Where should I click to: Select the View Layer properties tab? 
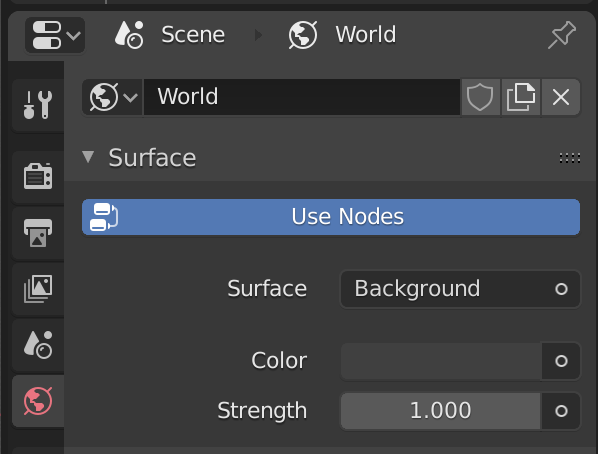(38, 289)
